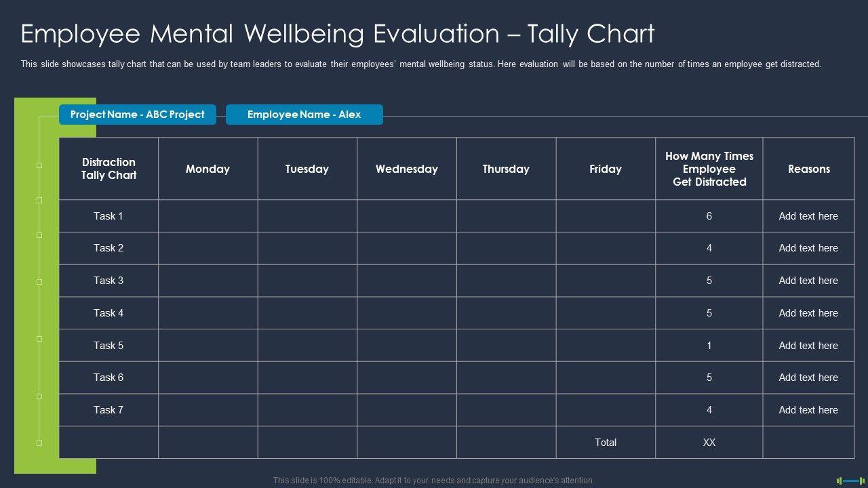Click the Distraction Tally Chart header cell

point(108,169)
